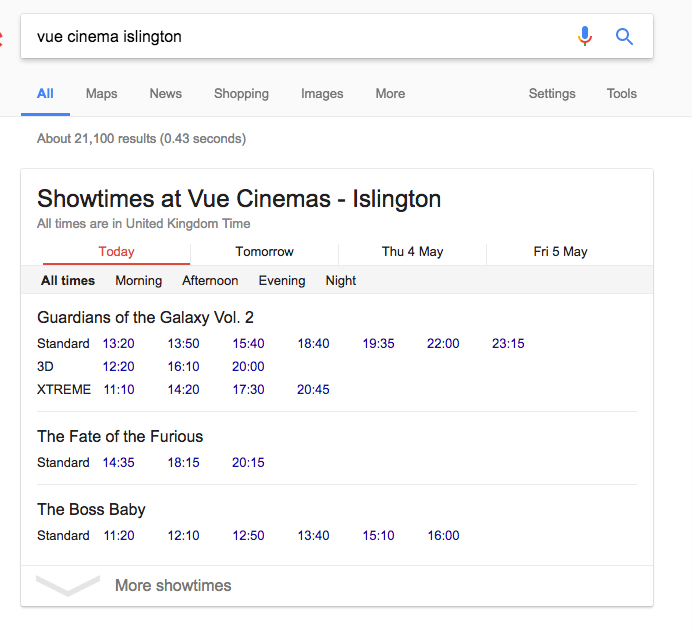Image resolution: width=692 pixels, height=629 pixels.
Task: Open the Shopping tab
Action: 241,94
